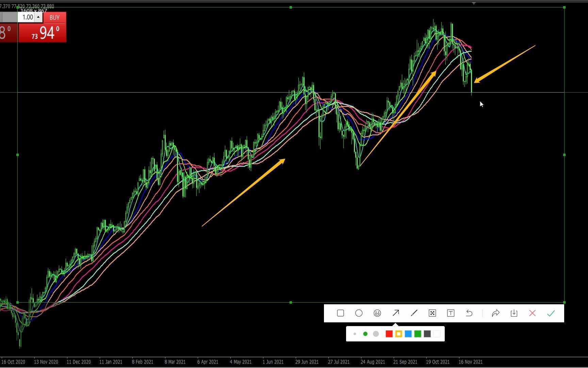The image size is (588, 368).
Task: Increase trade volume with up stepper
Action: 38,17
